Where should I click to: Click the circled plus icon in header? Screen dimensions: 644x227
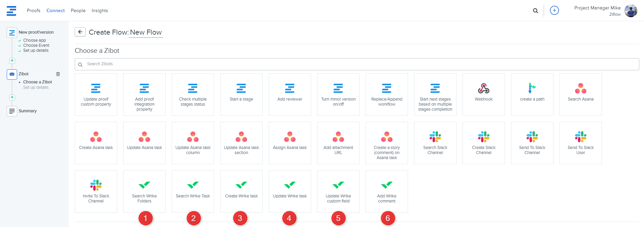[x=554, y=10]
